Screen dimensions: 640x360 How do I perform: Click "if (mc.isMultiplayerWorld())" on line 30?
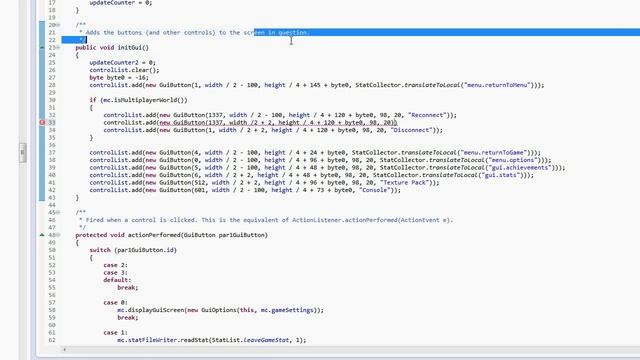(x=138, y=100)
